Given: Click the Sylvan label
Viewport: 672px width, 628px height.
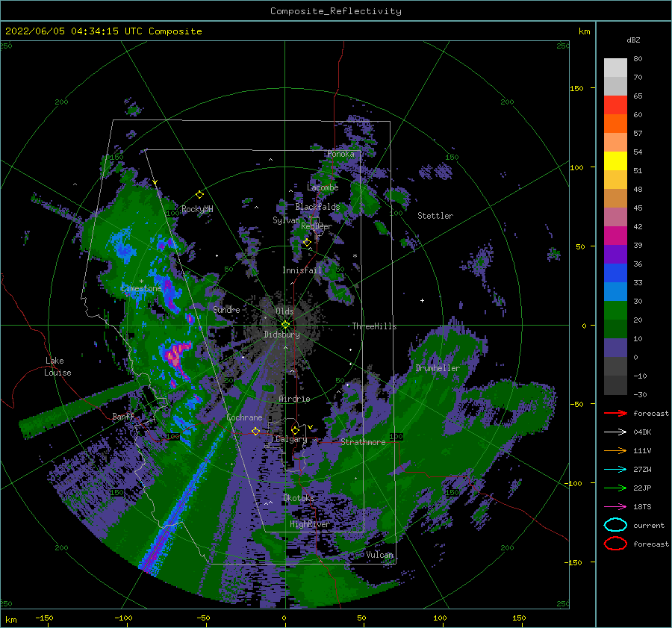Looking at the screenshot, I should [x=286, y=220].
